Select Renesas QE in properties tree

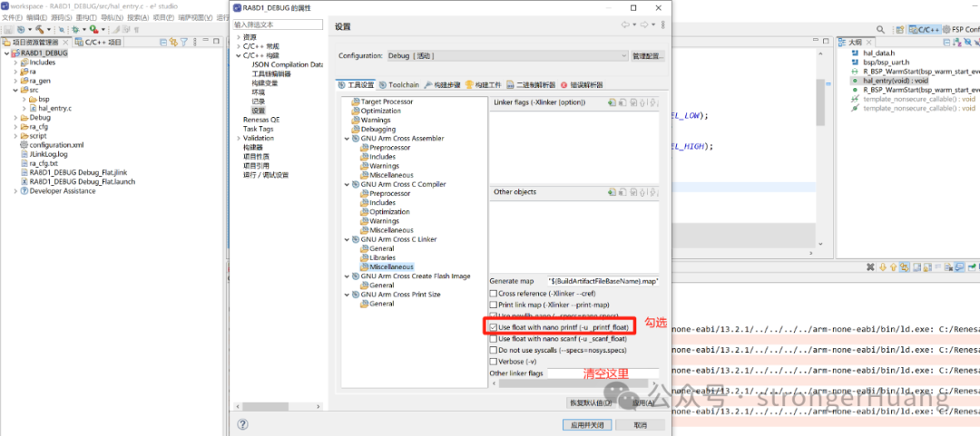(x=261, y=120)
